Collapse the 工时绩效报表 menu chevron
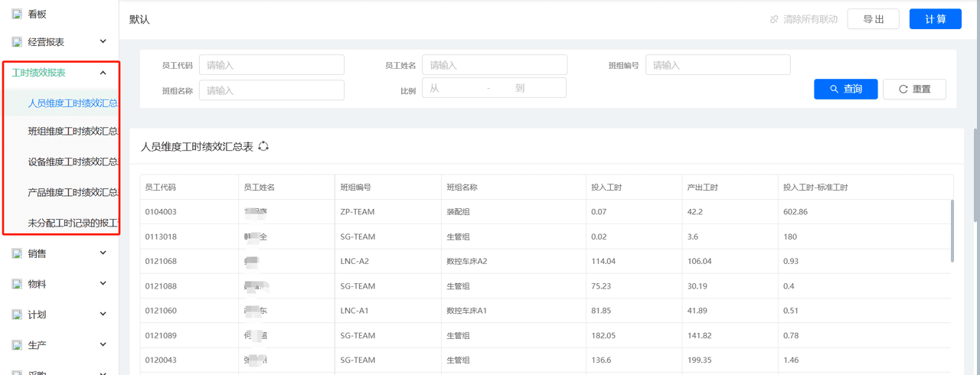Image resolution: width=980 pixels, height=375 pixels. tap(103, 73)
